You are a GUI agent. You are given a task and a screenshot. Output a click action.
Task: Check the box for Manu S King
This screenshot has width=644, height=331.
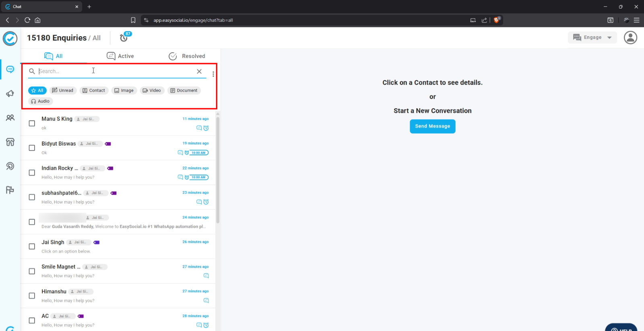32,123
